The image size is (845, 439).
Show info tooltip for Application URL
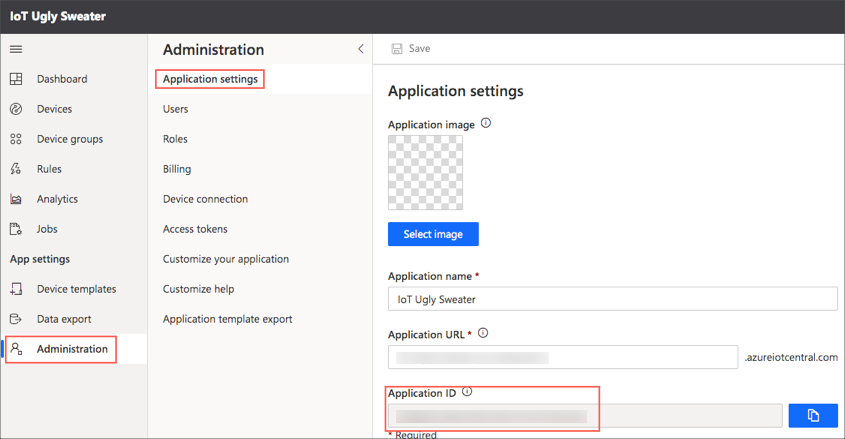pos(483,333)
